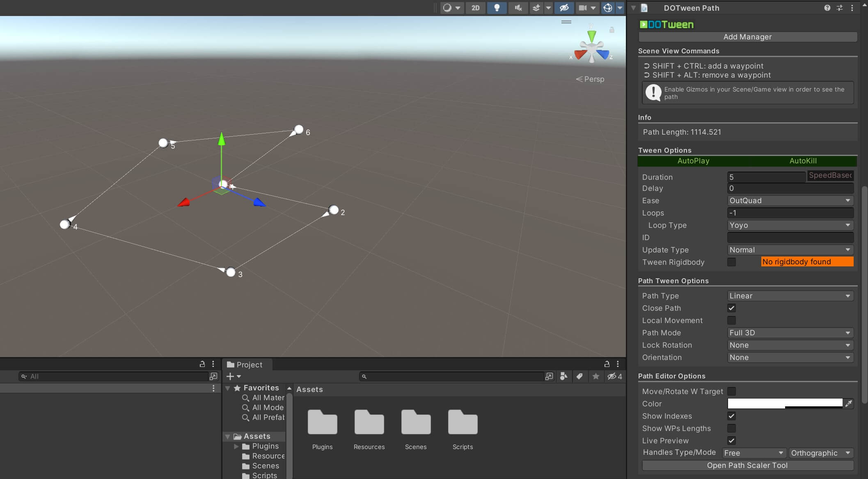Click Search by Type icon in Project

563,376
